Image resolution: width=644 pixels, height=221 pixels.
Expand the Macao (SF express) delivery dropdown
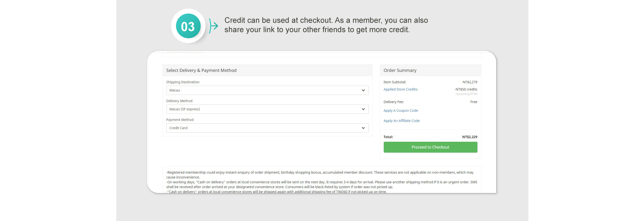[x=264, y=109]
